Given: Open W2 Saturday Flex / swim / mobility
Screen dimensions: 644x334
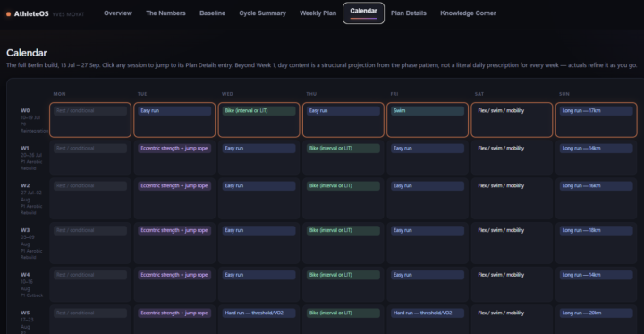Looking at the screenshot, I should (x=501, y=186).
